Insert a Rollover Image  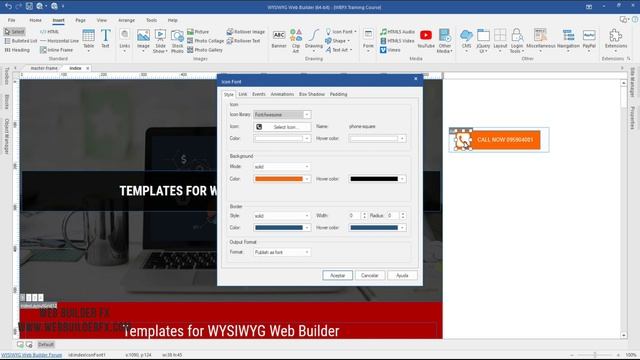[246, 31]
